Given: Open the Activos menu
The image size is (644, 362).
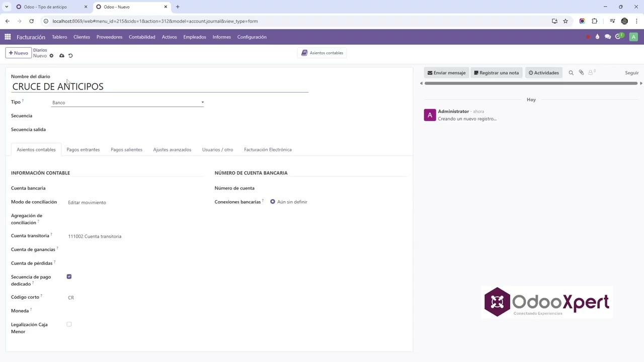Looking at the screenshot, I should [x=169, y=37].
